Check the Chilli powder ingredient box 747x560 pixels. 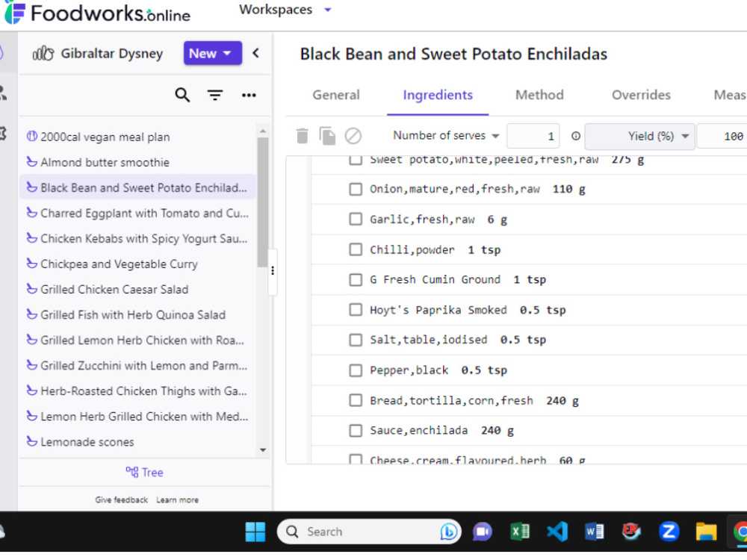356,249
